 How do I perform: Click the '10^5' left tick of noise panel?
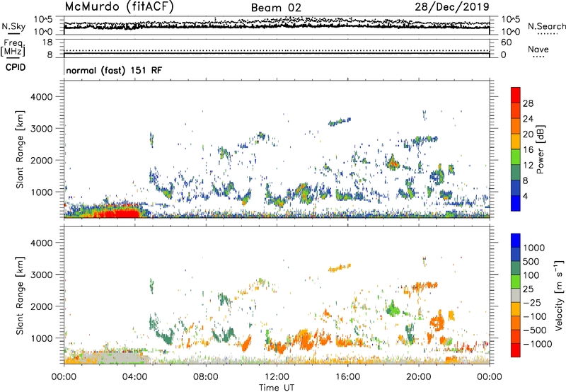(43, 20)
